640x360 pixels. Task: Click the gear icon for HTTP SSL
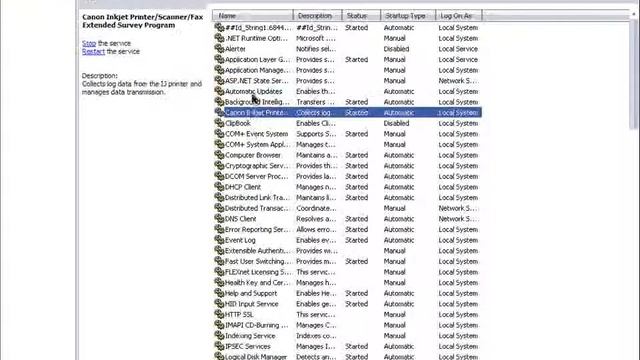click(x=219, y=314)
